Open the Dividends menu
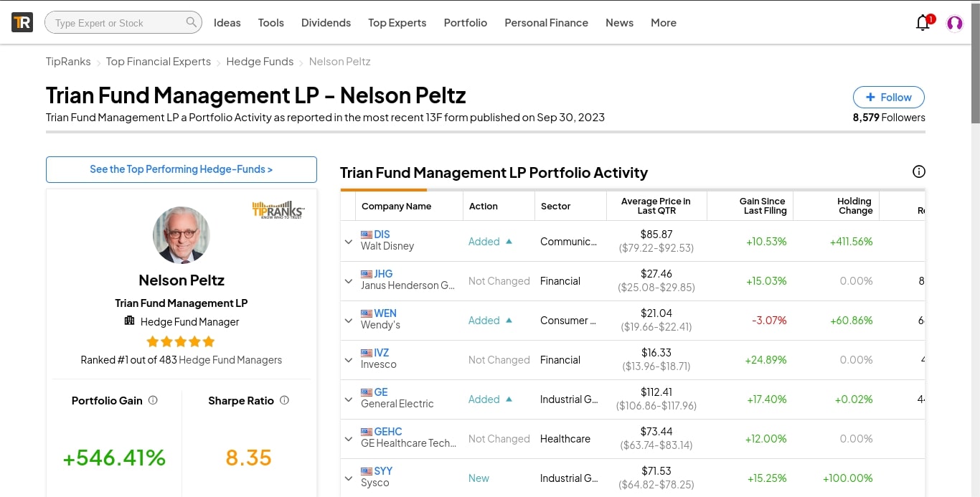Viewport: 980px width, 497px height. pyautogui.click(x=326, y=23)
